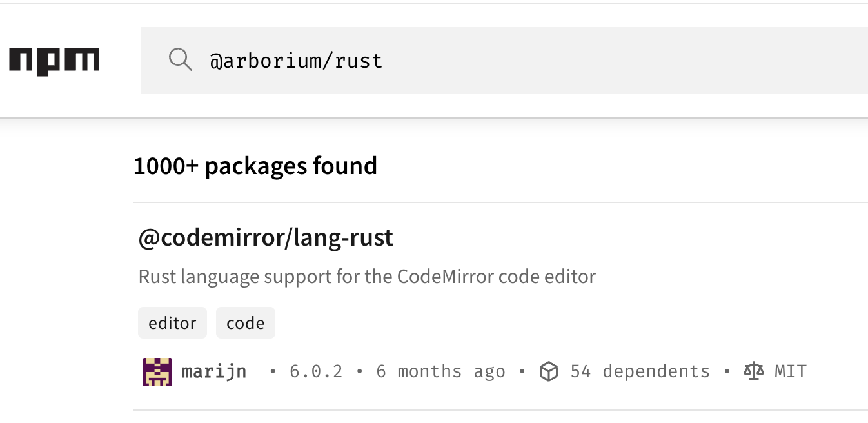868x423 pixels.
Task: Click the license scales icon beside MIT
Action: pos(753,371)
